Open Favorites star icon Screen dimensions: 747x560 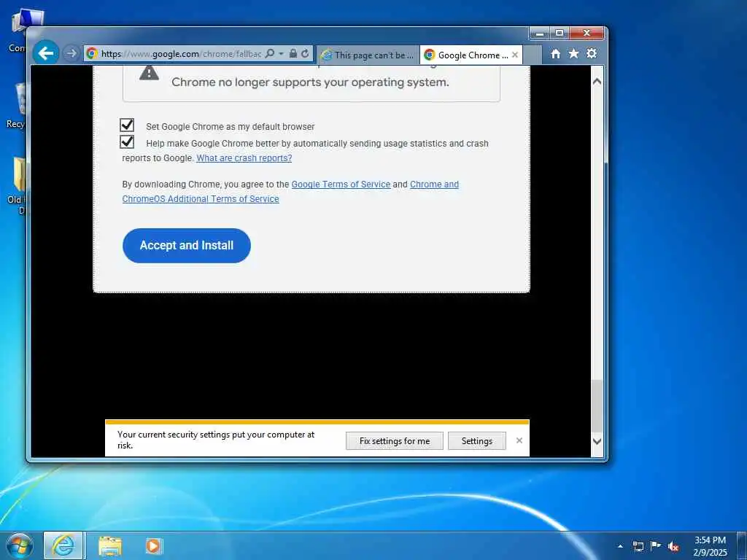pyautogui.click(x=573, y=53)
